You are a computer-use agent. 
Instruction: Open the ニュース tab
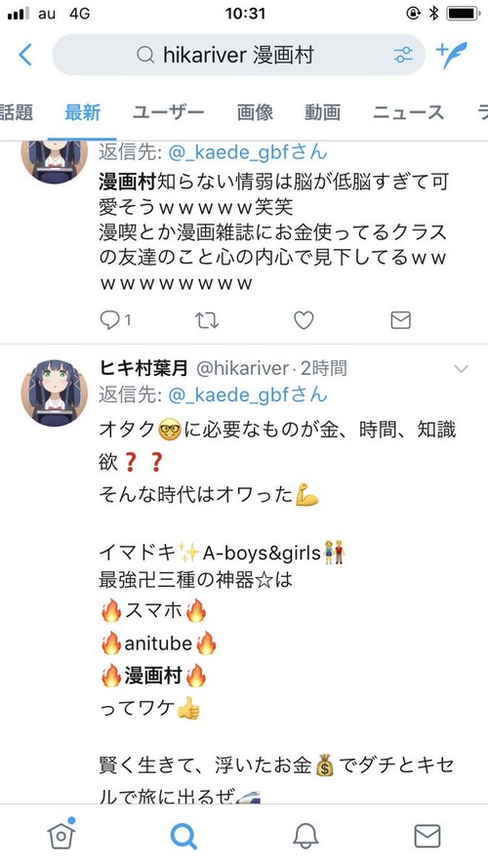(408, 112)
